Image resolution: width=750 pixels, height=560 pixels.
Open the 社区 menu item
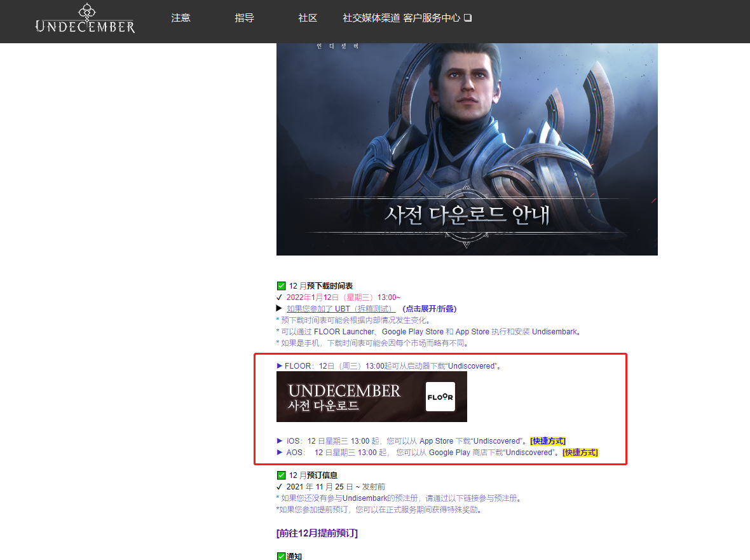coord(308,18)
